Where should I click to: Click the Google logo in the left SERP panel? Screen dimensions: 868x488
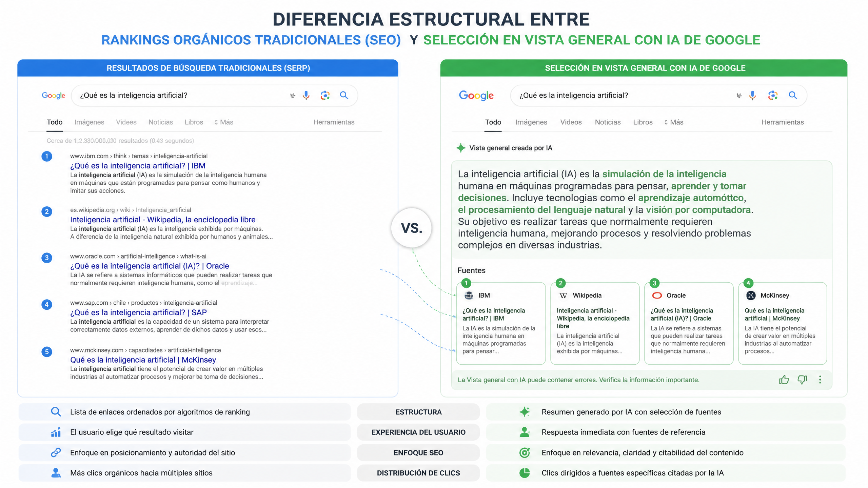(x=53, y=96)
